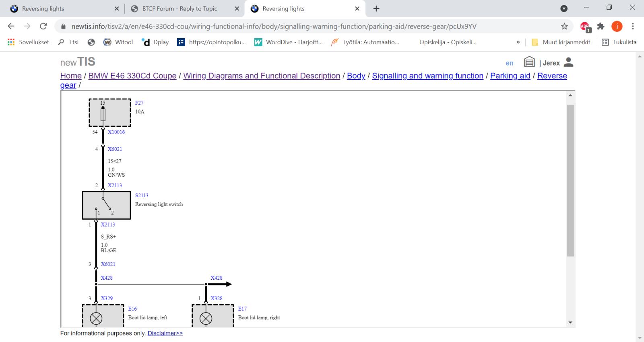Open a new browser tab
644x342 pixels.
[x=376, y=8]
